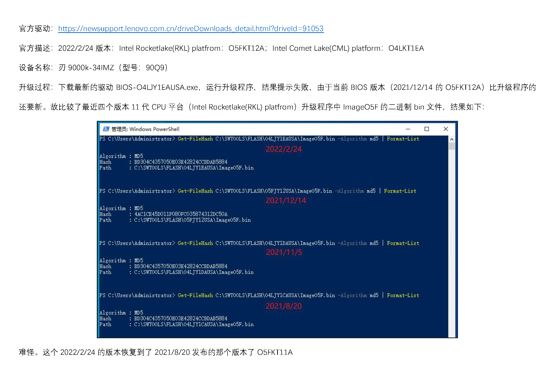
Task: Click 'BIOS-O4LJY1EAUSA.exe' in the upgrade paragraph
Action: 157,87
